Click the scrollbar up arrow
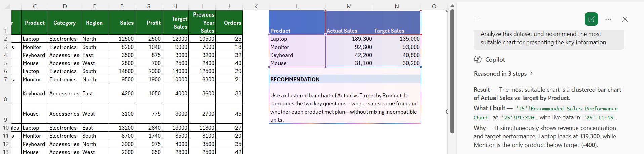The height and width of the screenshot is (154, 644). point(452,6)
